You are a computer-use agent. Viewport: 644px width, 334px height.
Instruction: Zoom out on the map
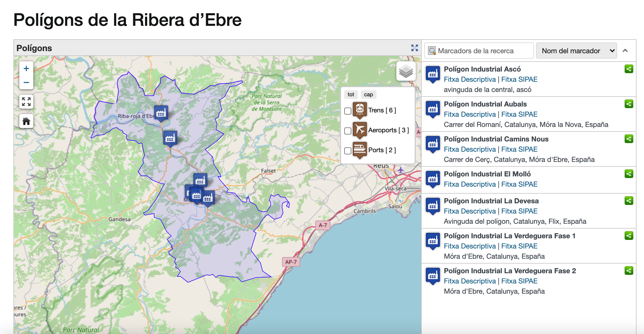[26, 82]
